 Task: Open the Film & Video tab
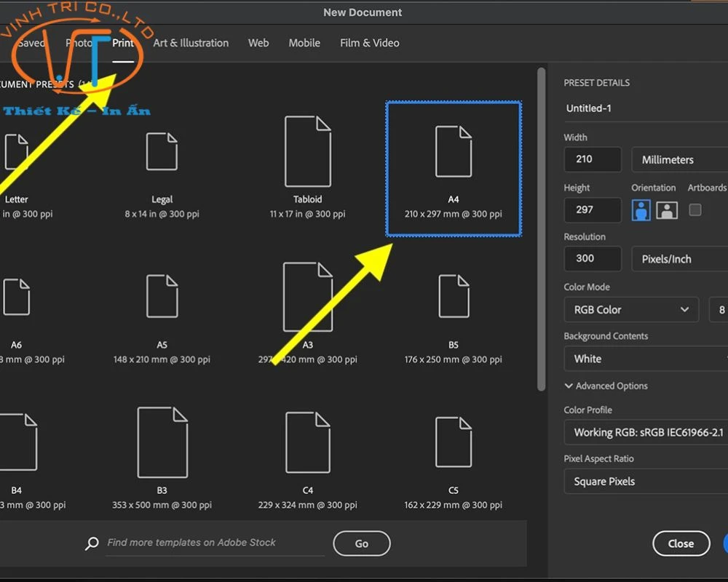click(370, 43)
